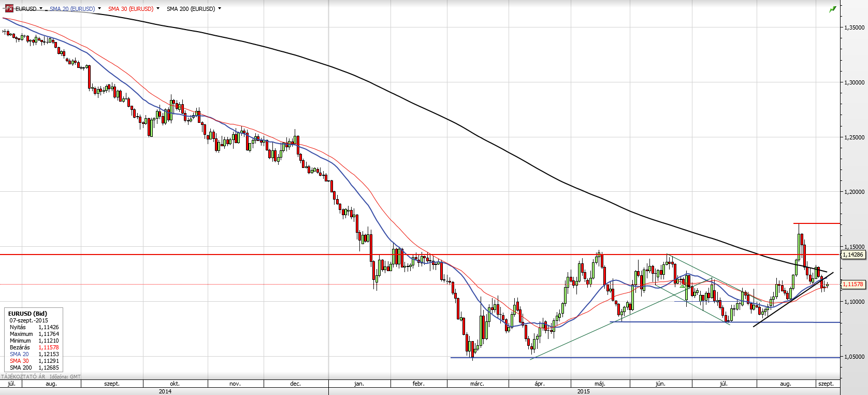Click the 'okt.' month label on time axis
This screenshot has width=868, height=395.
[x=175, y=384]
